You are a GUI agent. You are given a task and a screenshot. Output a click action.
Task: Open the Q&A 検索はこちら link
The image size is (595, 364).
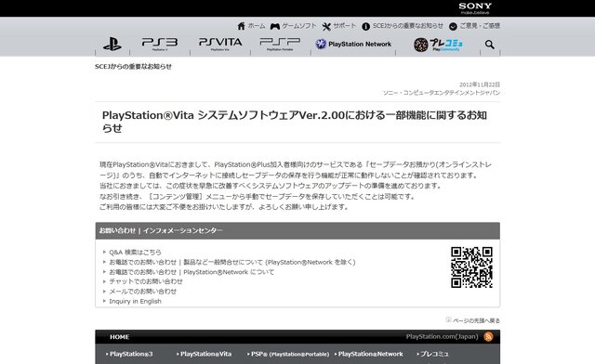click(135, 253)
